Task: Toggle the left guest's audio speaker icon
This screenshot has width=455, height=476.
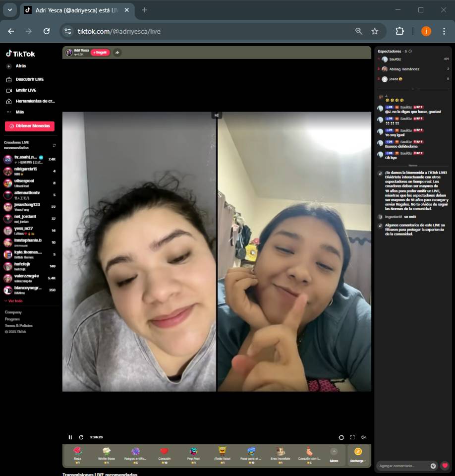Action: click(216, 116)
